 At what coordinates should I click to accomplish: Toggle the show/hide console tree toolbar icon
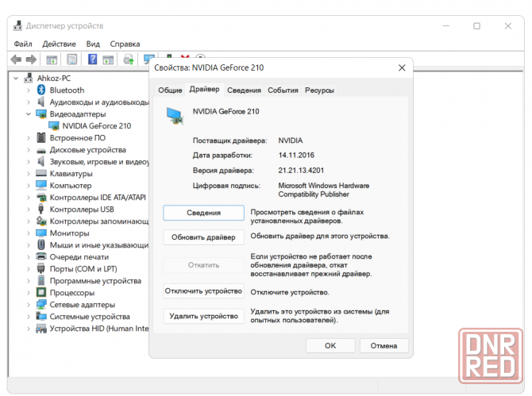52,60
